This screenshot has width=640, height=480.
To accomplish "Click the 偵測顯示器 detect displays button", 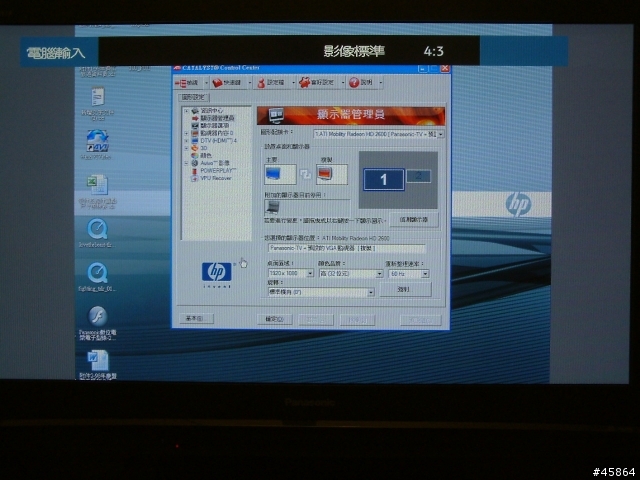I will pyautogui.click(x=414, y=220).
